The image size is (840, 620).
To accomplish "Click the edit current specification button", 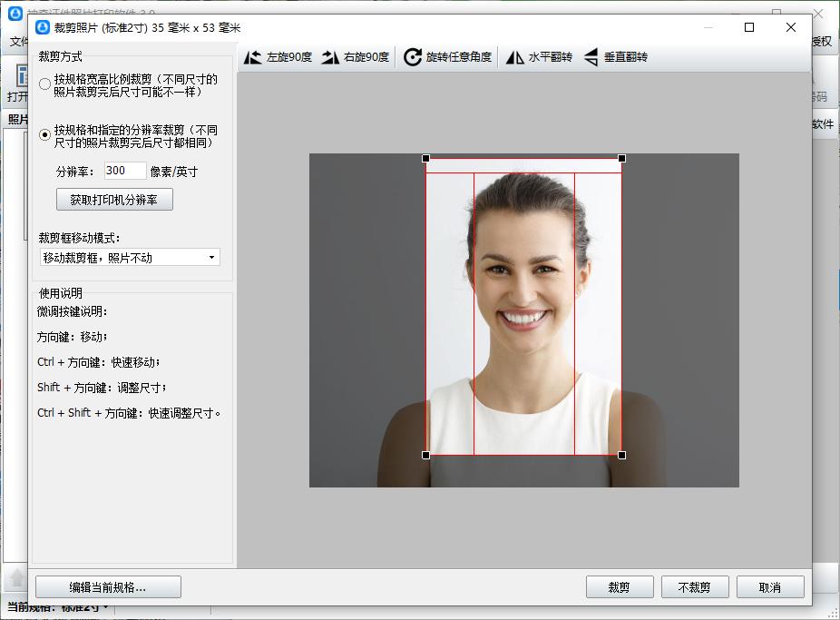I will 108,587.
